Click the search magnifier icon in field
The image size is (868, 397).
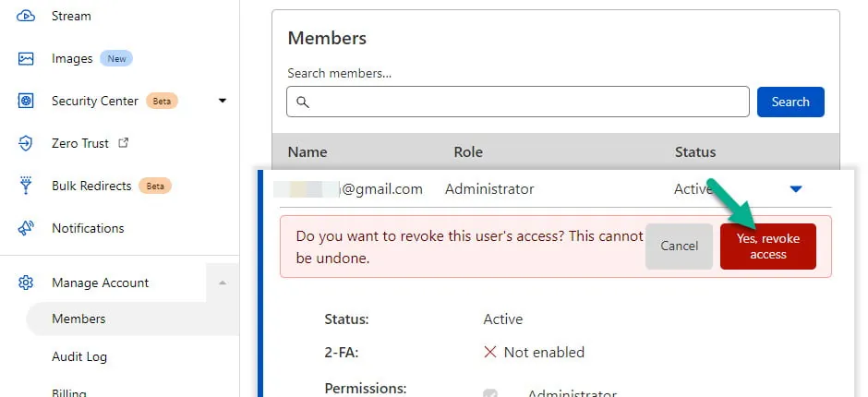click(x=302, y=102)
